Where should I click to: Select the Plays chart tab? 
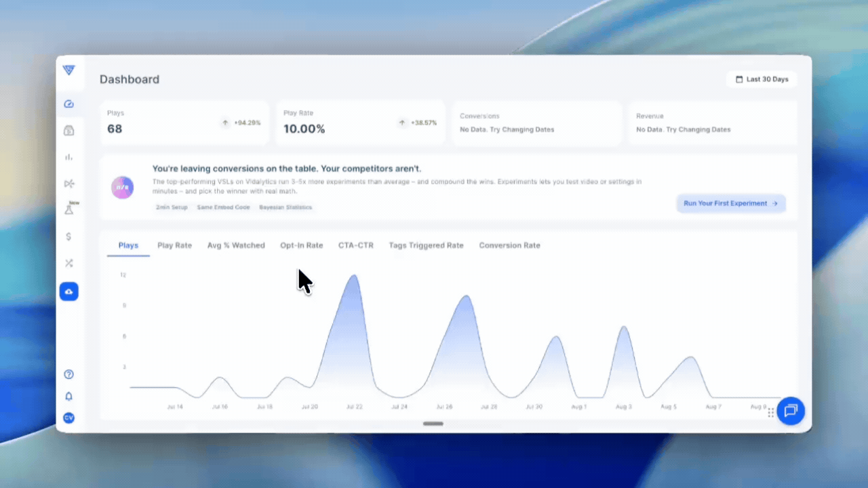[x=128, y=245]
